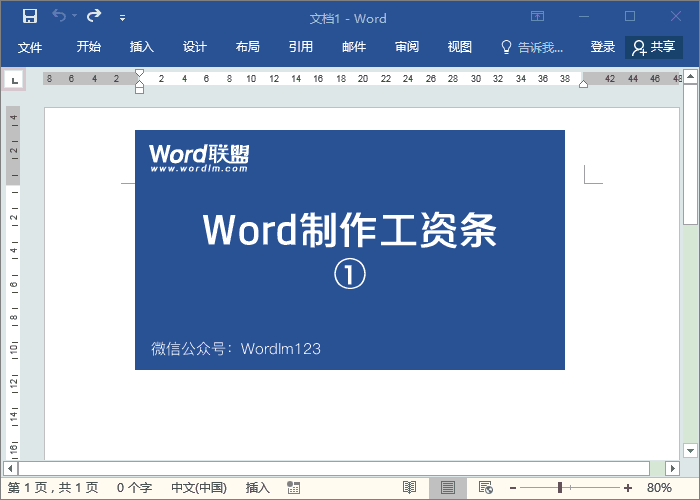Viewport: 700px width, 500px height.
Task: Click horizontal scrollbar left arrow
Action: coord(10,469)
